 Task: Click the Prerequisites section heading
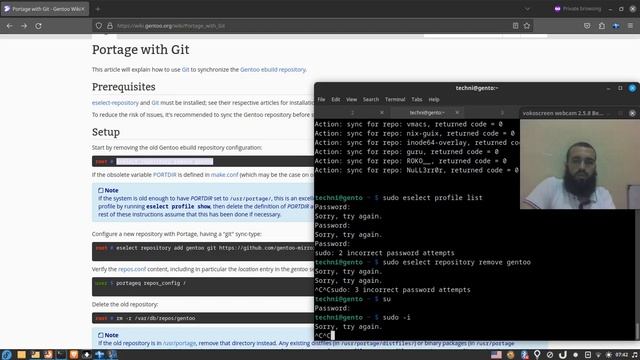click(124, 87)
